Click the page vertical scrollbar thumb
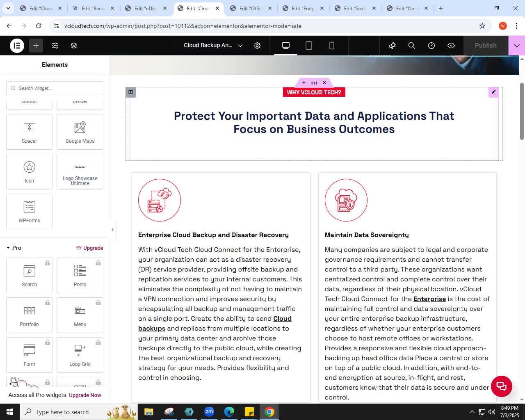This screenshot has height=420, width=525. point(522,111)
